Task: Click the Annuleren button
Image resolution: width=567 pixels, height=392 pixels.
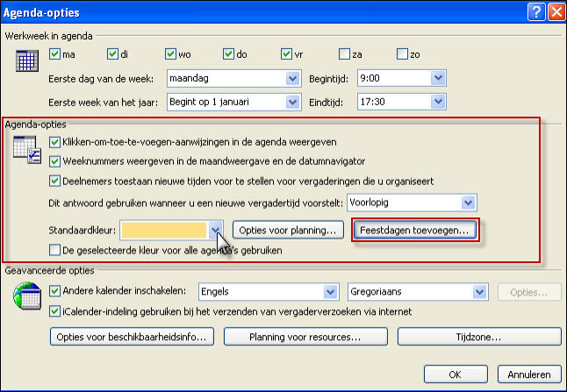Action: click(x=529, y=374)
